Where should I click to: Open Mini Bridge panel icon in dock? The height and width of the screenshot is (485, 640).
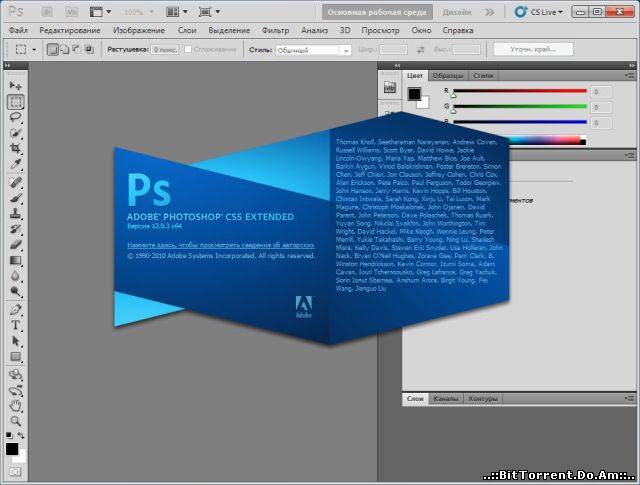click(x=390, y=87)
